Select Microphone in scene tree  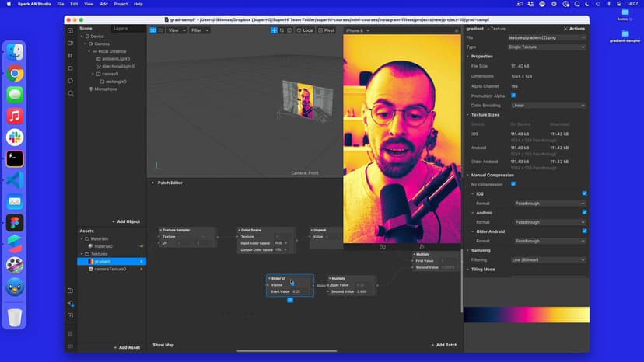pyautogui.click(x=106, y=89)
